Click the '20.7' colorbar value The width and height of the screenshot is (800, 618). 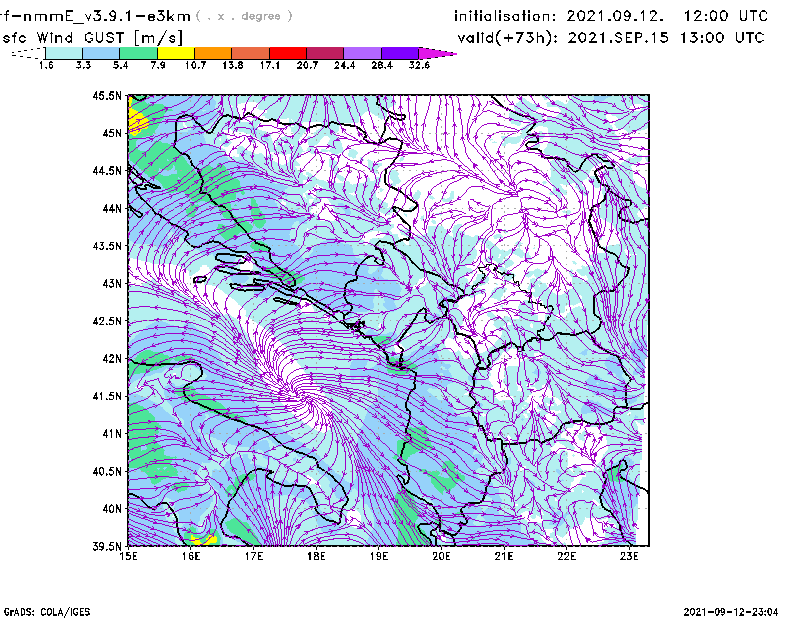coord(307,65)
